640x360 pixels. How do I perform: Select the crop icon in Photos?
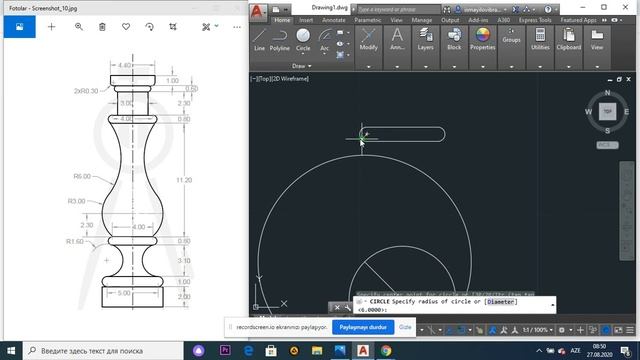(x=173, y=27)
